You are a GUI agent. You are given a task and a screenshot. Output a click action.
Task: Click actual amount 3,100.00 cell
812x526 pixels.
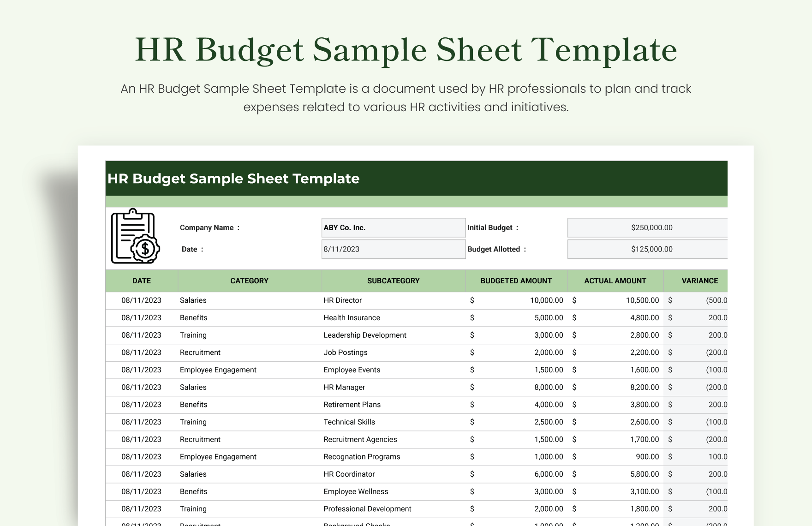coord(615,492)
